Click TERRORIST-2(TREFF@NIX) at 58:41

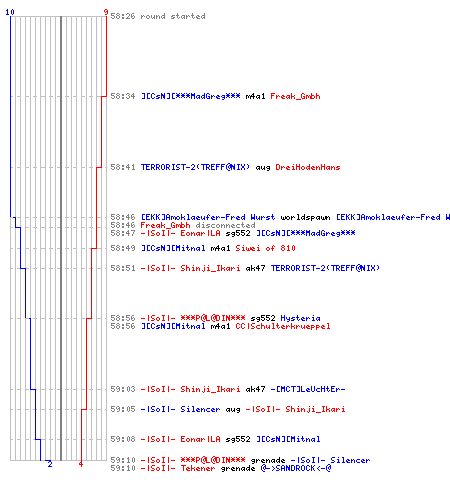coord(195,167)
